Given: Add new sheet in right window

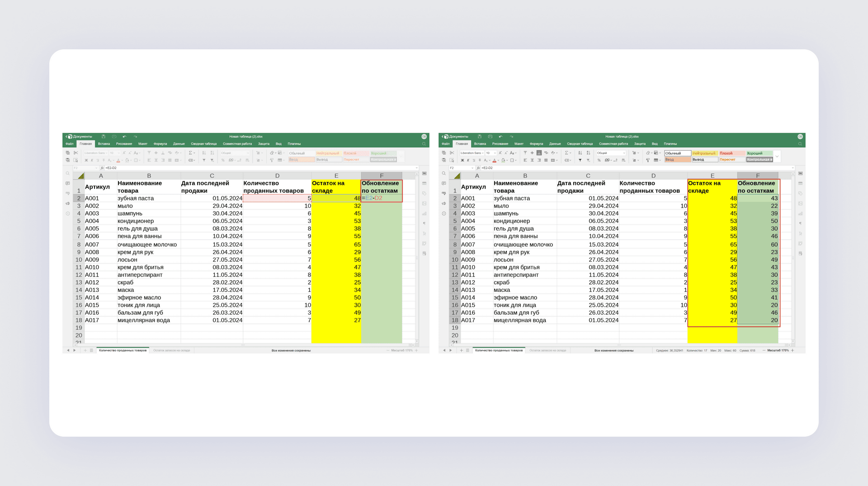Looking at the screenshot, I should 461,350.
